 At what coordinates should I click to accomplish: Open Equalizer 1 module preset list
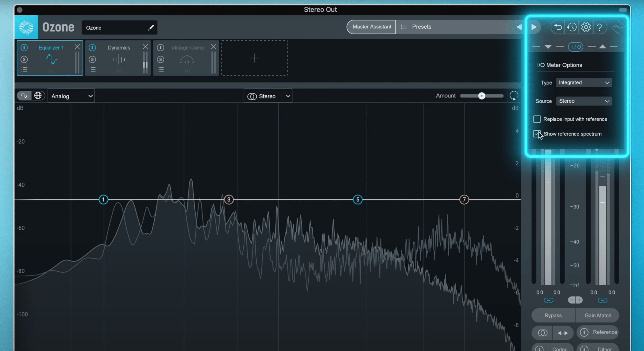[24, 70]
